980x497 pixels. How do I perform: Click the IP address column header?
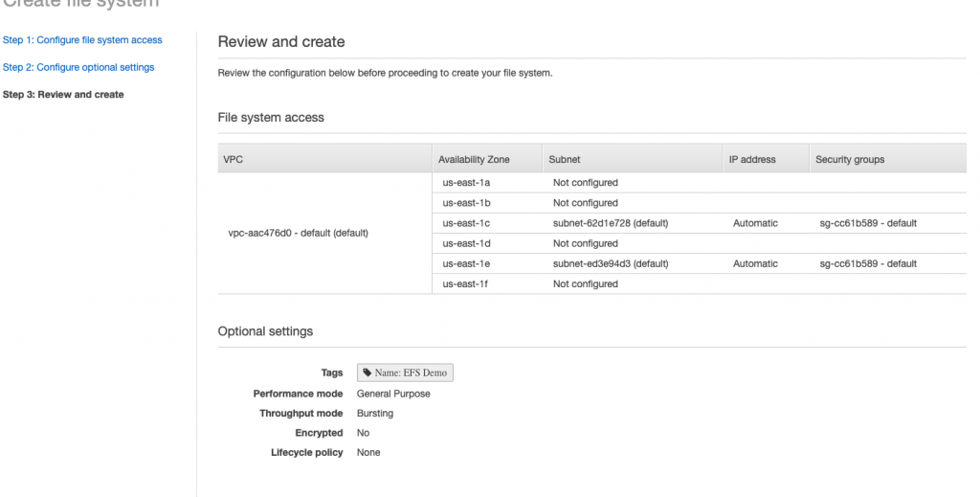752,159
